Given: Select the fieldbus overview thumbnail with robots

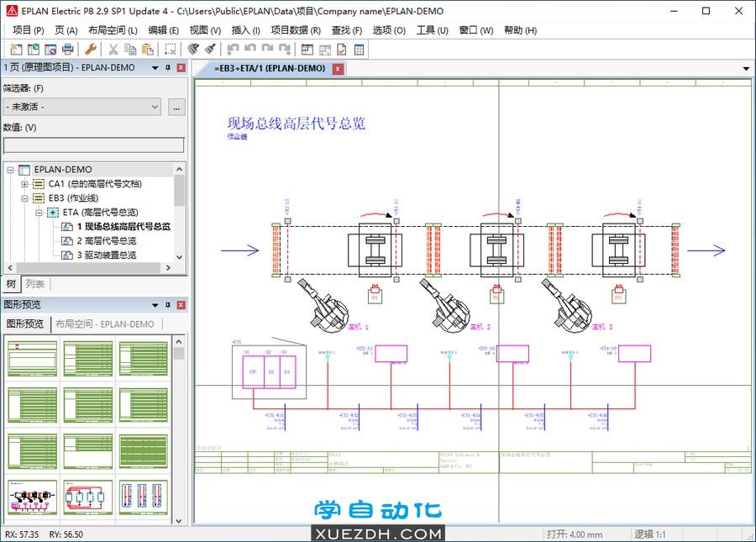Looking at the screenshot, I should [32, 497].
